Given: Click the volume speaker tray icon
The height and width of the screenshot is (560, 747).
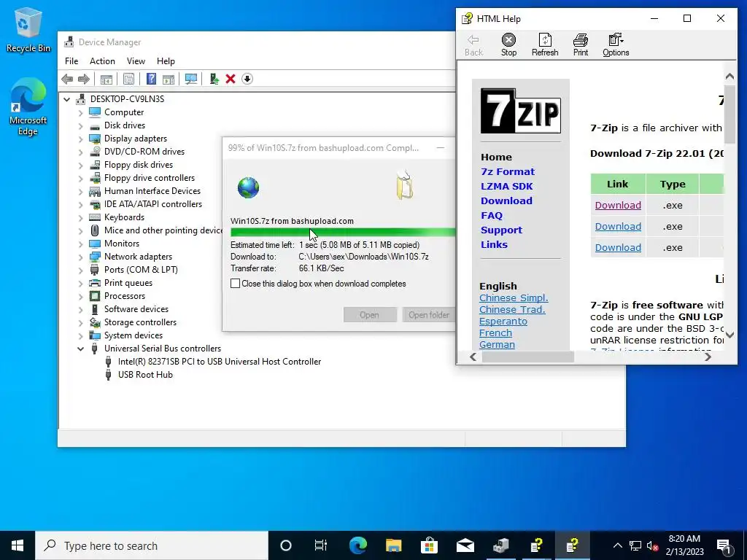Looking at the screenshot, I should tap(653, 546).
